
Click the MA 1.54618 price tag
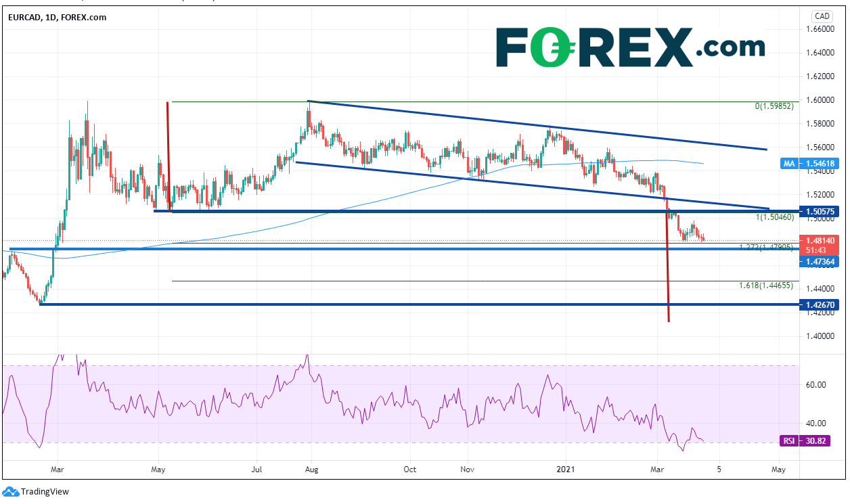coord(819,163)
